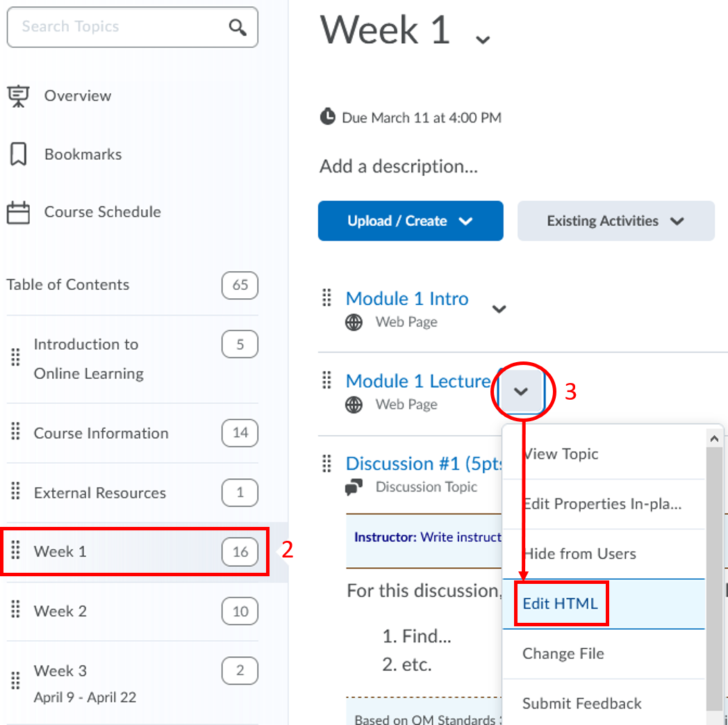The width and height of the screenshot is (728, 725).
Task: Open Module 1 Lecture context menu arrow
Action: (x=521, y=392)
